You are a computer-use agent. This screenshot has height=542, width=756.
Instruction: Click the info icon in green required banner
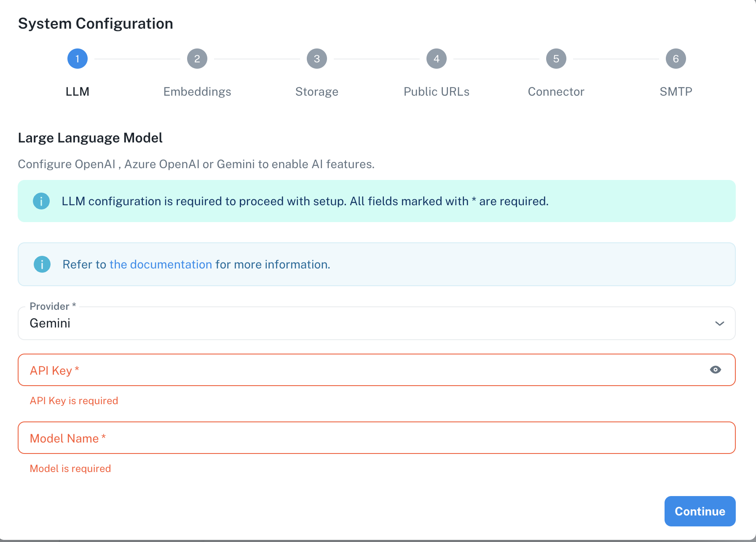point(41,201)
